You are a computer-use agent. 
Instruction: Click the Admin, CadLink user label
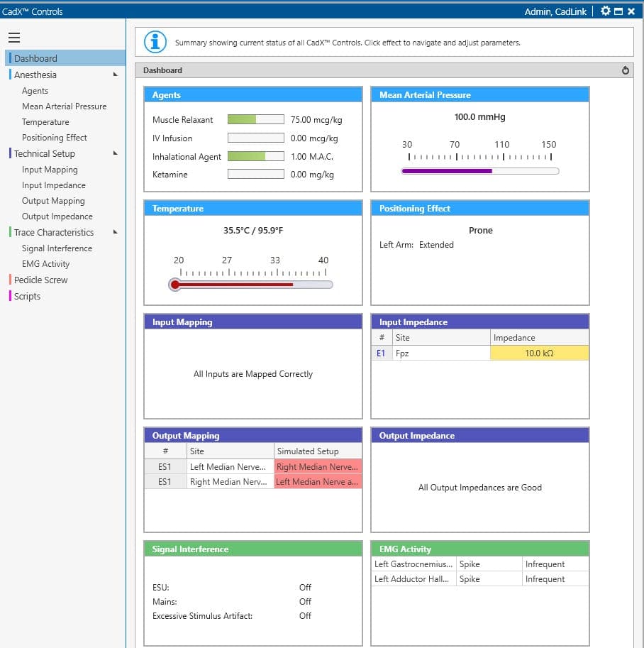pos(555,11)
